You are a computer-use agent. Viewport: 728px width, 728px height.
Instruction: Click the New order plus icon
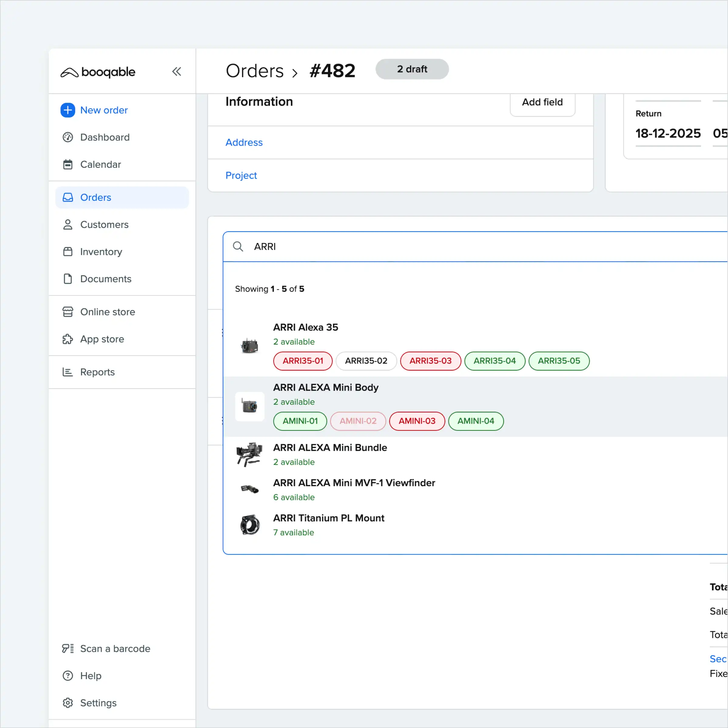point(68,110)
